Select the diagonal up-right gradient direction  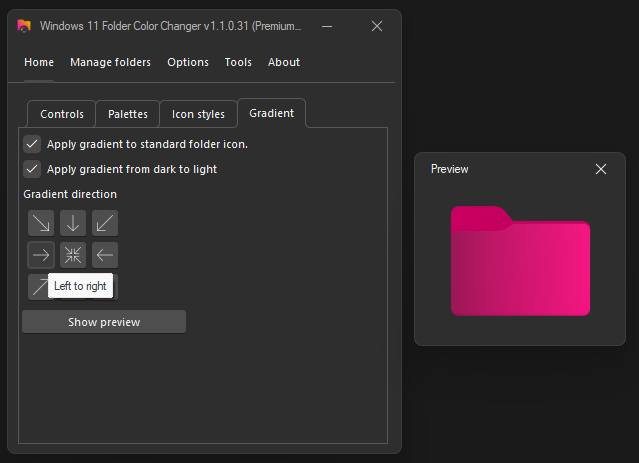pyautogui.click(x=38, y=287)
